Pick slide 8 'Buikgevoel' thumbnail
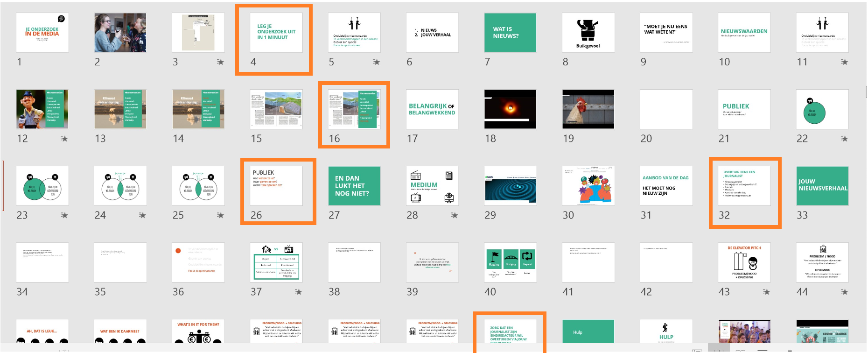The image size is (868, 353). point(588,32)
